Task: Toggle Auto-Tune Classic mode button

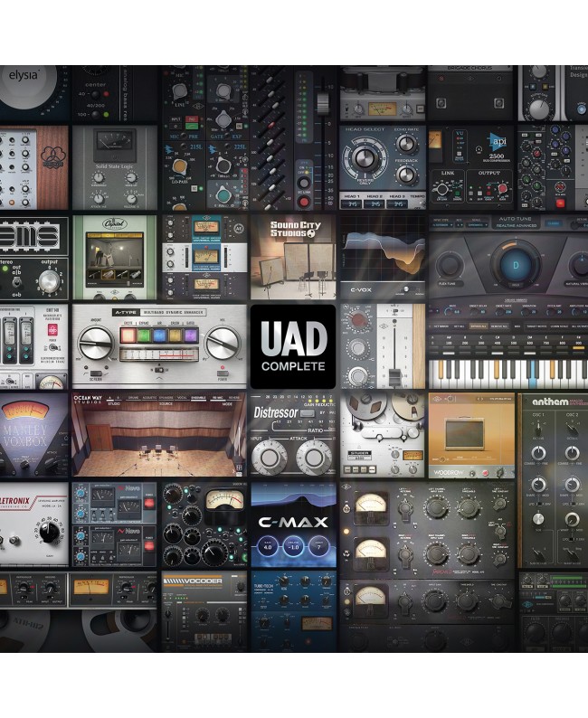Action: coord(553,223)
